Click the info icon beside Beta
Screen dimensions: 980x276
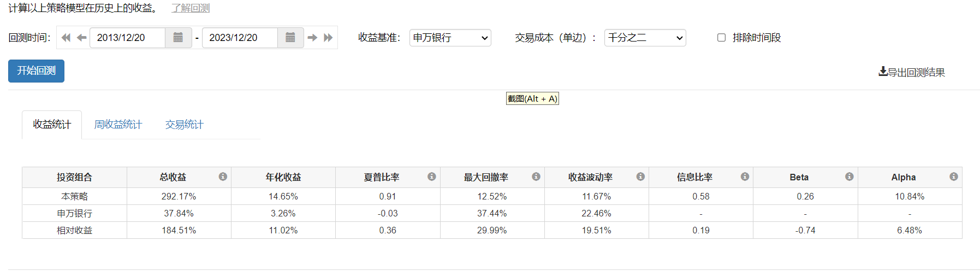[850, 177]
